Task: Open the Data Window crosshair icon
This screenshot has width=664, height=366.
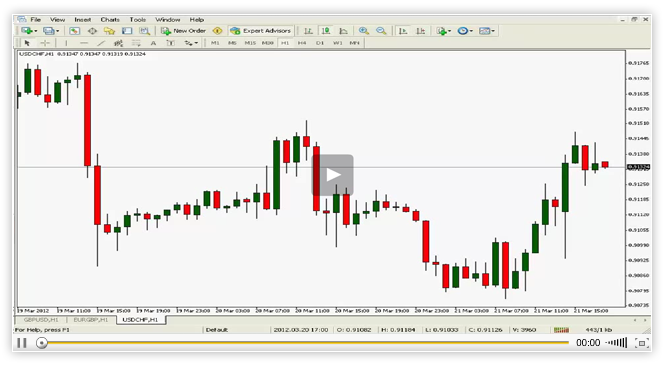Action: click(x=92, y=31)
